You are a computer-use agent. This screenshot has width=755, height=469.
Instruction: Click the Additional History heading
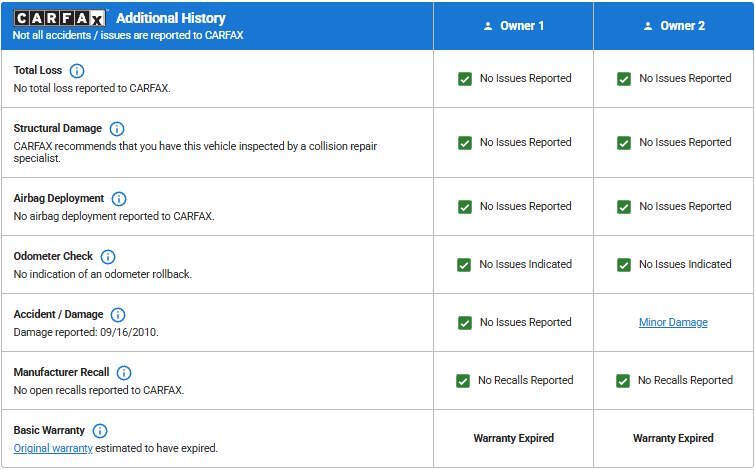pyautogui.click(x=171, y=18)
